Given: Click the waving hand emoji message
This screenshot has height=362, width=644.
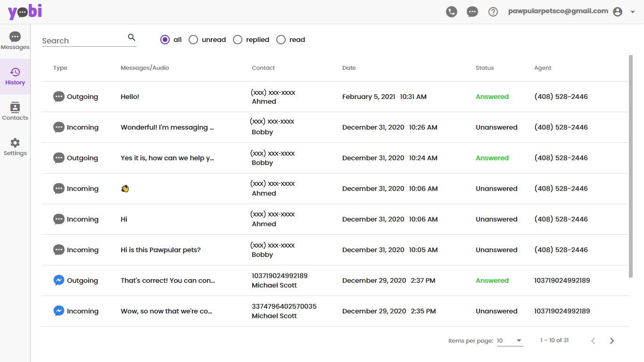Looking at the screenshot, I should pyautogui.click(x=125, y=189).
